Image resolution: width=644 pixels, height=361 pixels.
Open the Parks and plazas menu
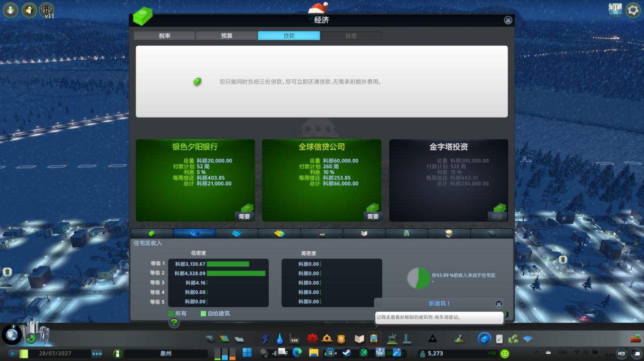[x=392, y=338]
